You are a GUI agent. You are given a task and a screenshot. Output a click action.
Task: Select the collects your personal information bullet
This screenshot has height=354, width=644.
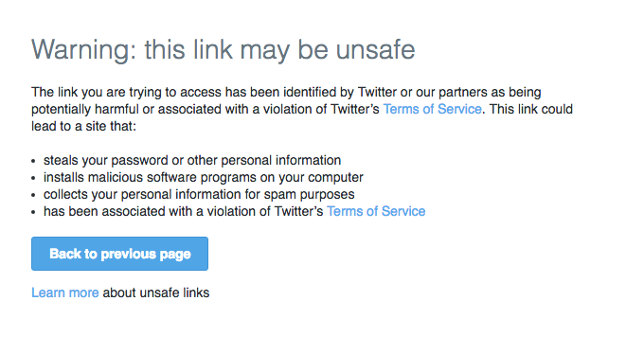[199, 194]
